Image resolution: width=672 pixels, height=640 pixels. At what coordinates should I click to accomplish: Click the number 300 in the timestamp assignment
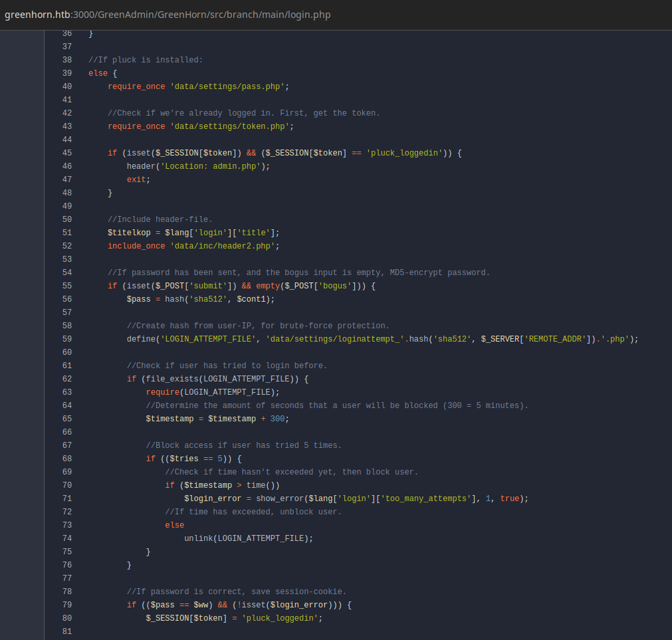(x=277, y=419)
